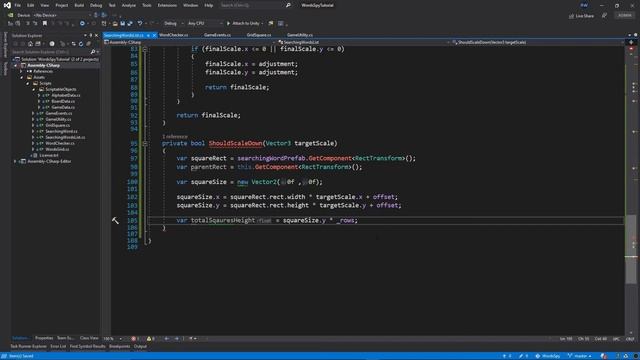Click the Live Share button
Screen dimensions: 640x360
[x=582, y=16]
